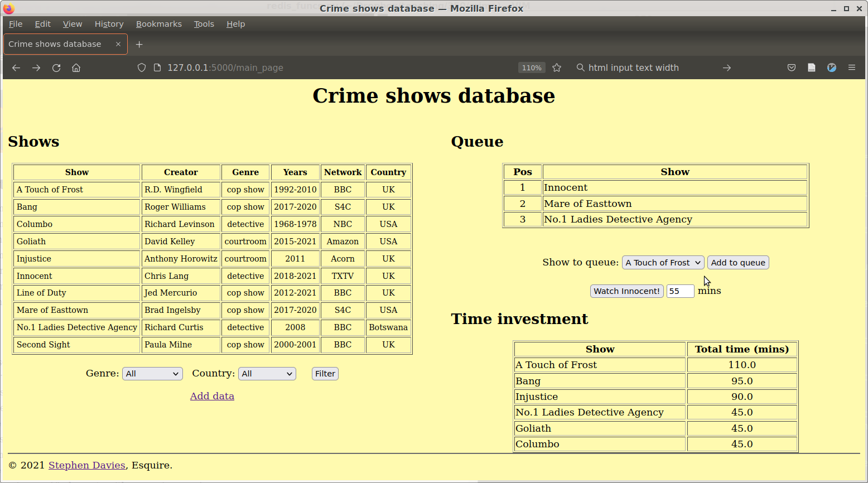This screenshot has width=868, height=483.
Task: Click the browser Back arrow icon
Action: pos(16,67)
